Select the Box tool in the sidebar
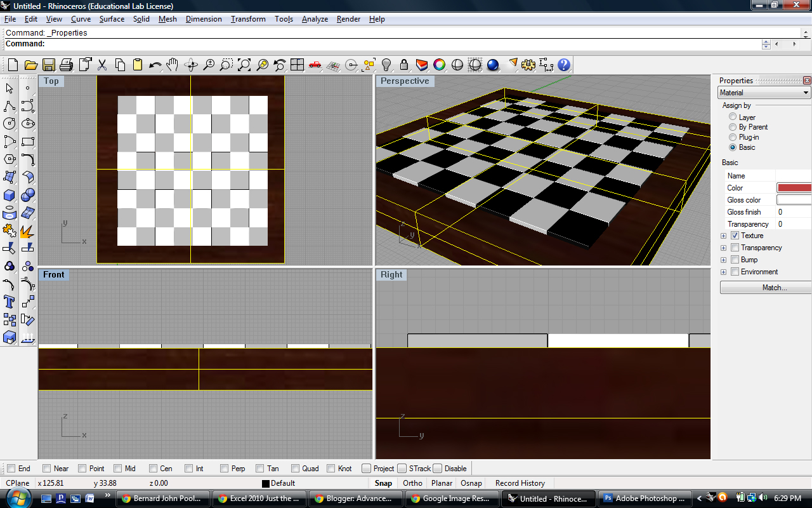 [x=9, y=194]
